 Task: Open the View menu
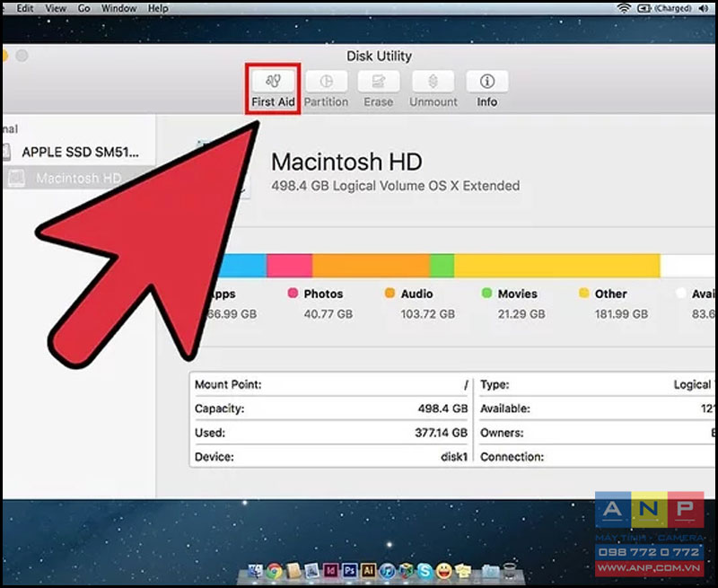point(56,8)
